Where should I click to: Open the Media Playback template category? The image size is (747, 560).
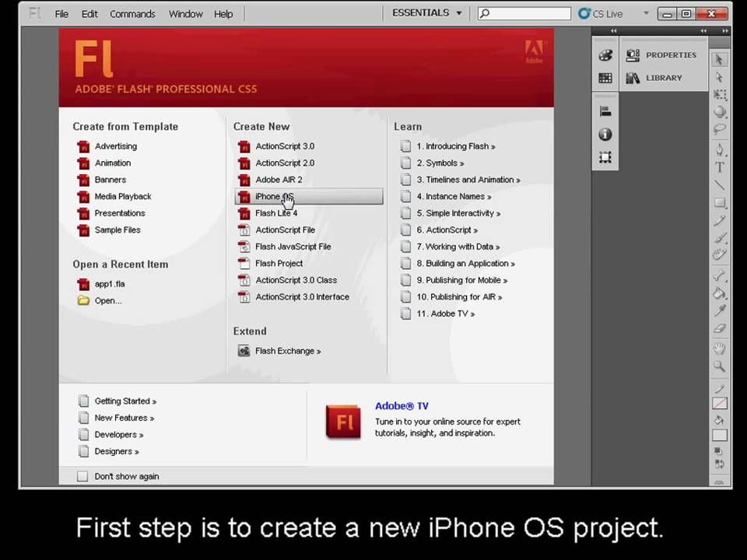click(122, 196)
